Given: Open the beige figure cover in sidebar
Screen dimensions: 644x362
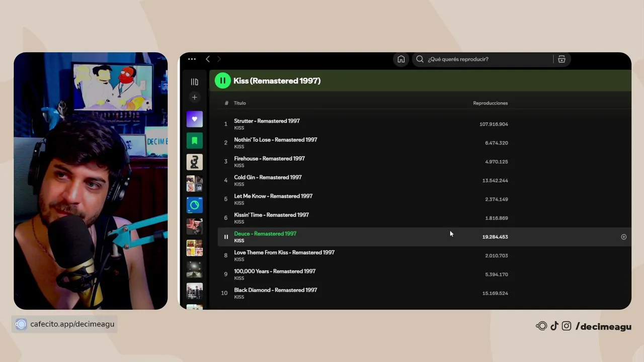Looking at the screenshot, I should [195, 162].
